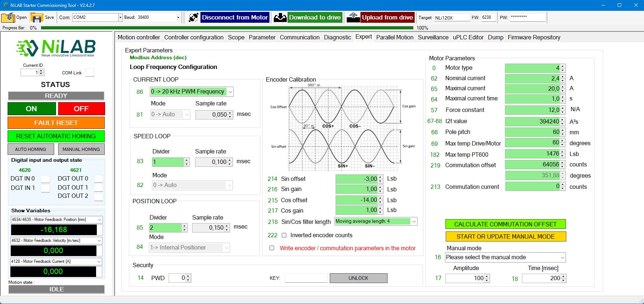The width and height of the screenshot is (644, 304).
Task: Expand the Sin/Cos filter length dropdown
Action: pyautogui.click(x=414, y=221)
